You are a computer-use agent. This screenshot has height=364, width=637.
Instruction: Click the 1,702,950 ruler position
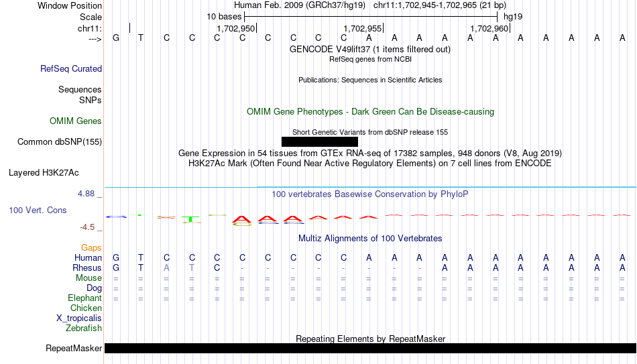[x=235, y=28]
